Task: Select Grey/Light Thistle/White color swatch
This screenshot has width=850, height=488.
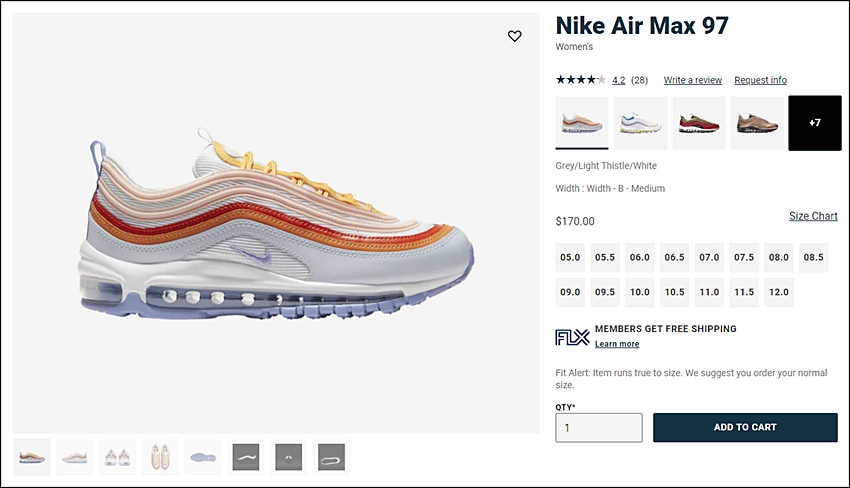Action: (x=582, y=123)
